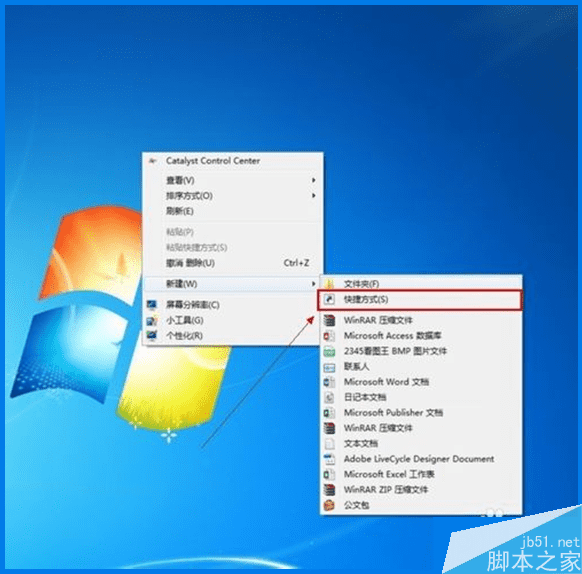
Task: Create a new 文本文档 text file
Action: (421, 443)
